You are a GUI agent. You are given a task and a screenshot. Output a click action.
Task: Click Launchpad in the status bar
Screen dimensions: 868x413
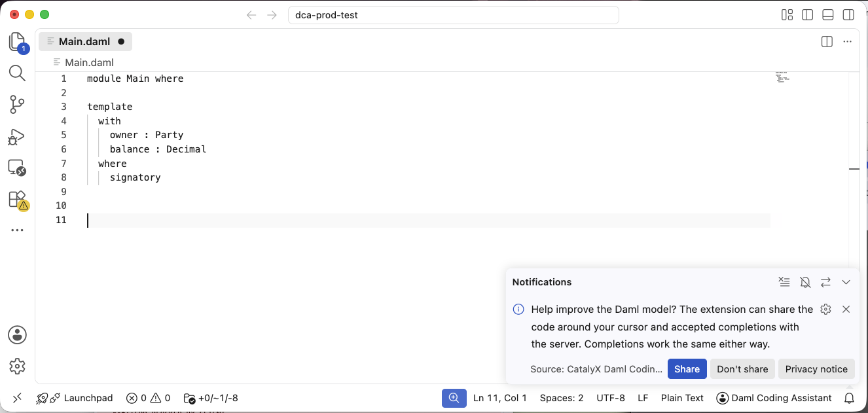75,398
